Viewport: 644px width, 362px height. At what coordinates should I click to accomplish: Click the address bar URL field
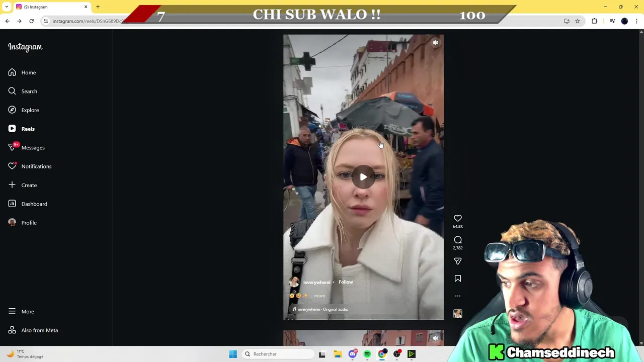(x=312, y=21)
